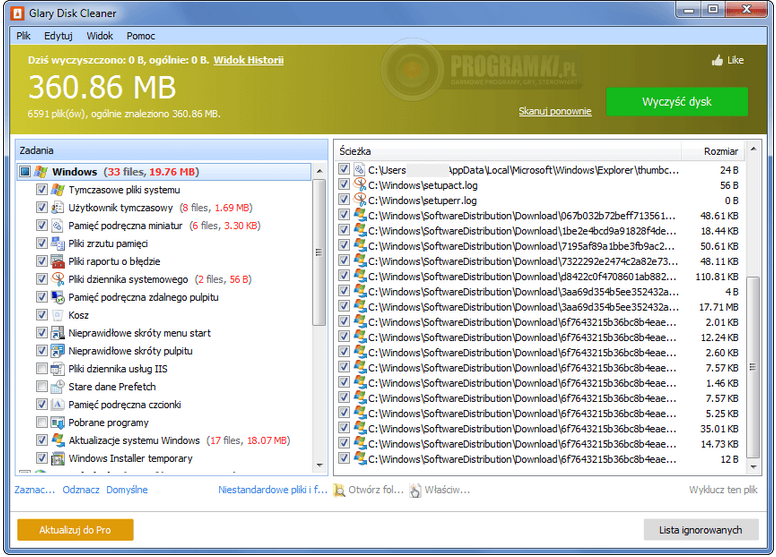The image size is (776, 557).
Task: Open Lista ignorowanych button
Action: [x=701, y=530]
